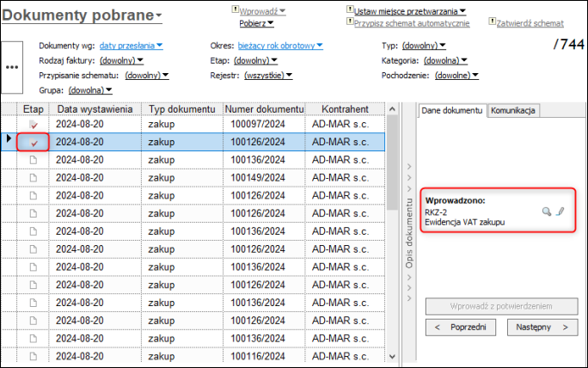Image resolution: width=588 pixels, height=368 pixels.
Task: Click the table scrollbar down arrow
Action: tap(392, 356)
